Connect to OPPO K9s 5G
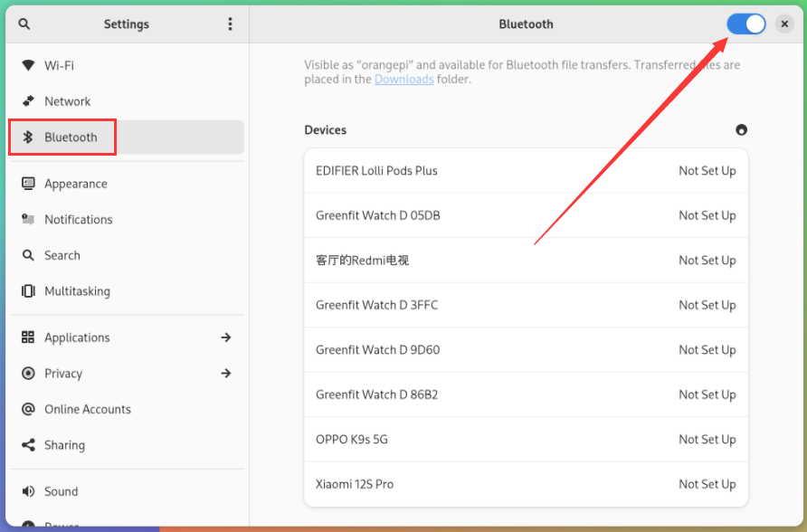Screen dimensions: 807x532 pyautogui.click(x=526, y=440)
